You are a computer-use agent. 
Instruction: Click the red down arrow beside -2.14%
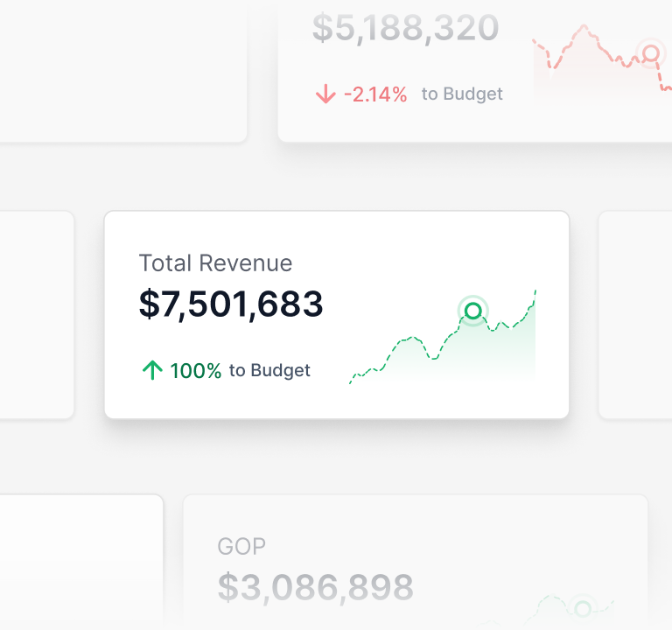click(x=325, y=94)
